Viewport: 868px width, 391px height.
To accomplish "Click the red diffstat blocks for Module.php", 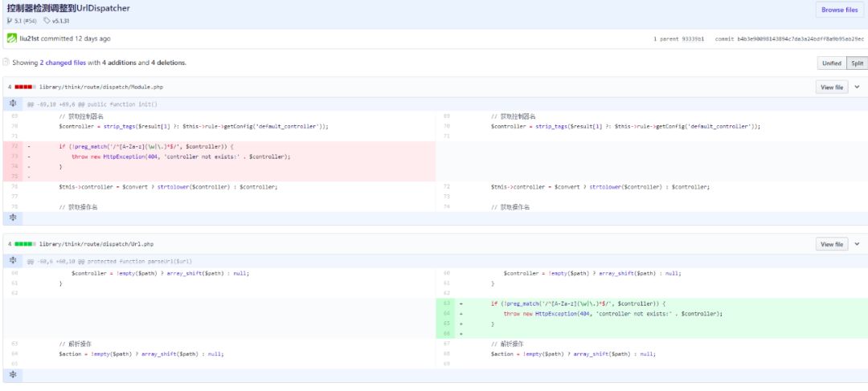I will (x=25, y=88).
